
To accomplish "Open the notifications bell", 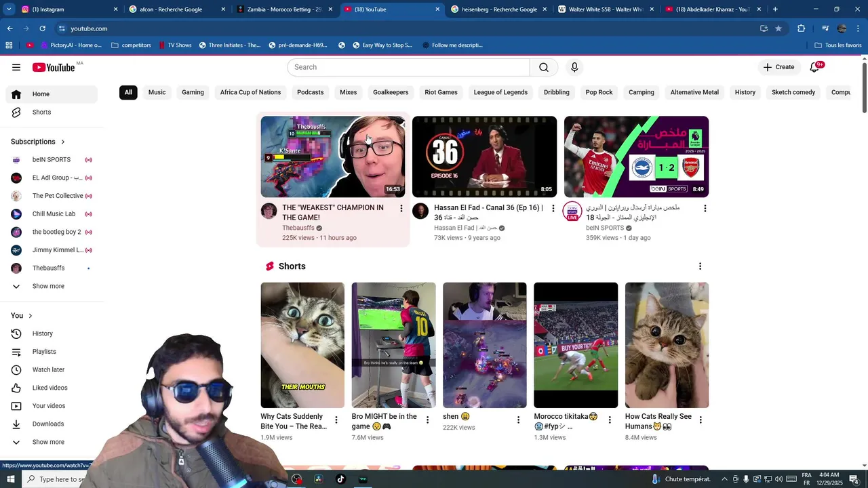I will tap(815, 67).
